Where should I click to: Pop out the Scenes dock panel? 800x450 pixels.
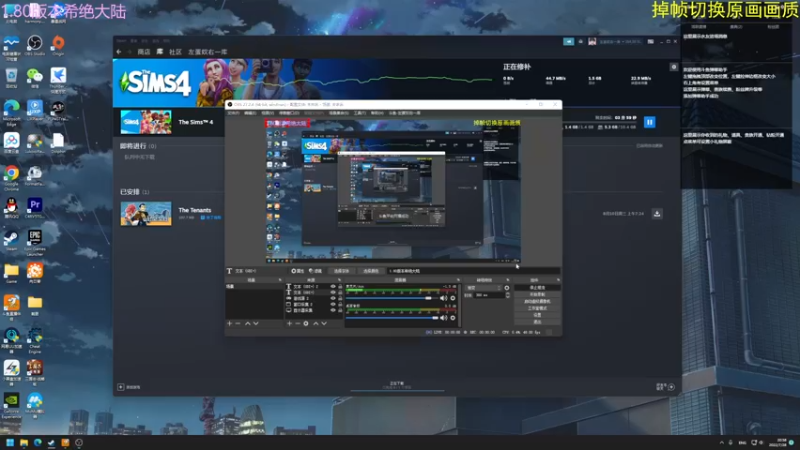280,280
